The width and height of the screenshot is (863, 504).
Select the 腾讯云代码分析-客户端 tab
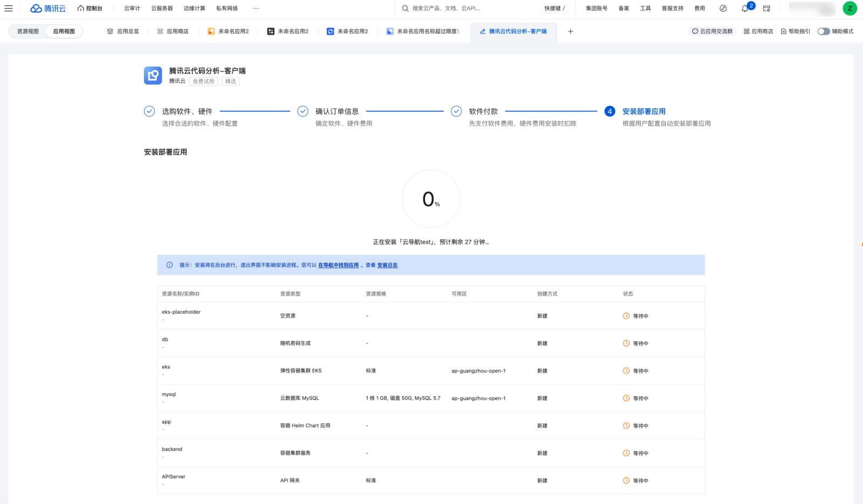click(x=513, y=31)
